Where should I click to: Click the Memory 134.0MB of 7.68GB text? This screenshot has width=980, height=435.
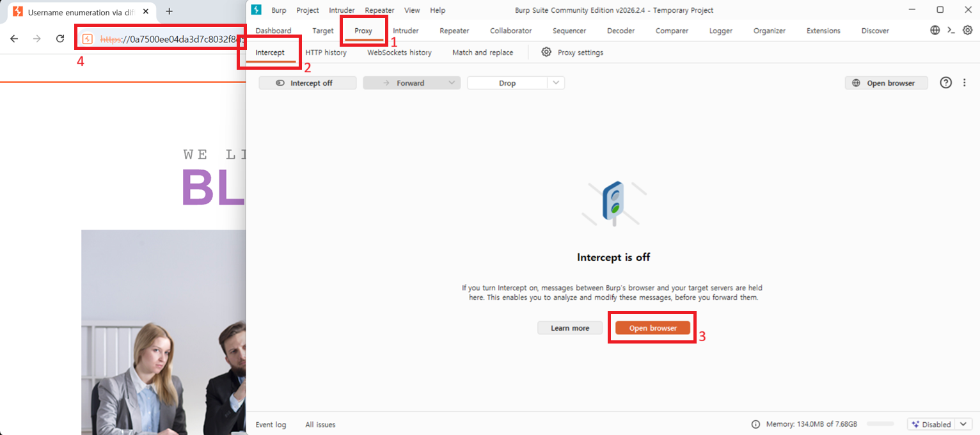(x=811, y=424)
